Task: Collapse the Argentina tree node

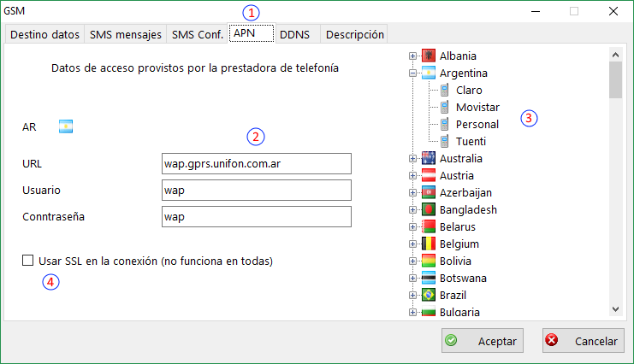Action: pyautogui.click(x=413, y=73)
